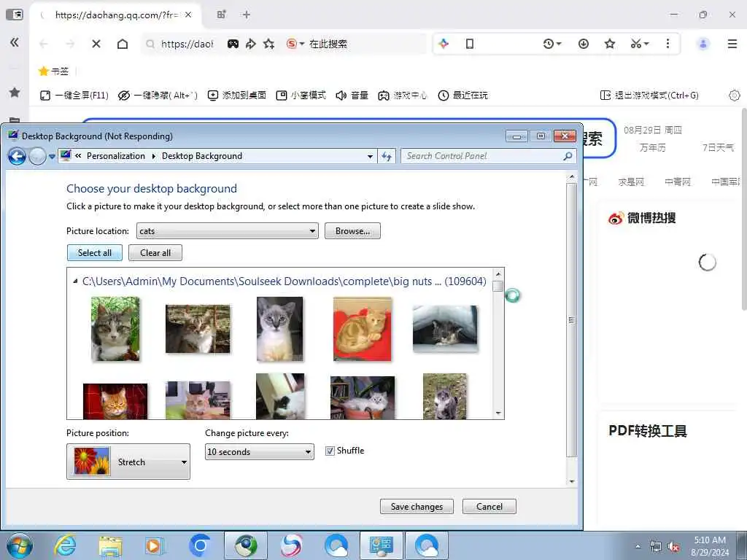Open recent pages dropdown arrow near back button
747x560 pixels.
coord(52,157)
